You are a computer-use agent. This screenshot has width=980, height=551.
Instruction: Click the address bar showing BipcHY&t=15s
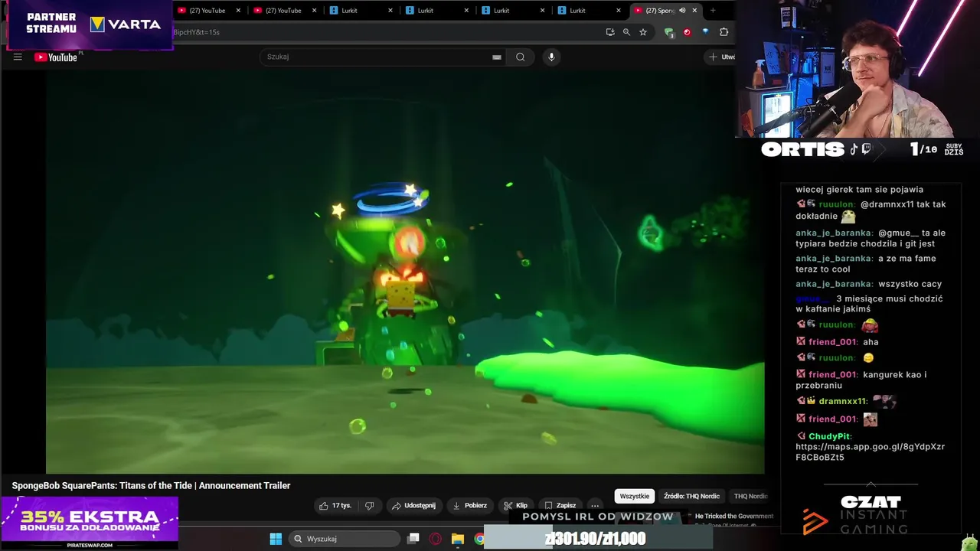383,32
